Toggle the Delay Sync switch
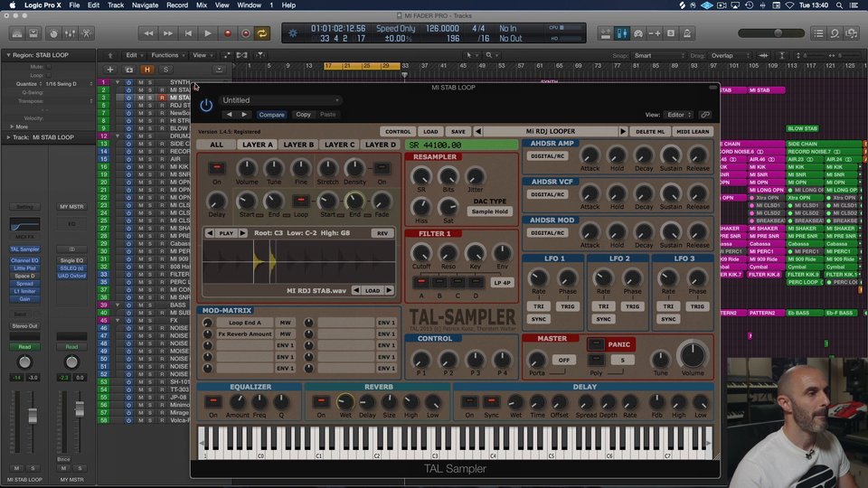868x488 pixels. pos(491,401)
